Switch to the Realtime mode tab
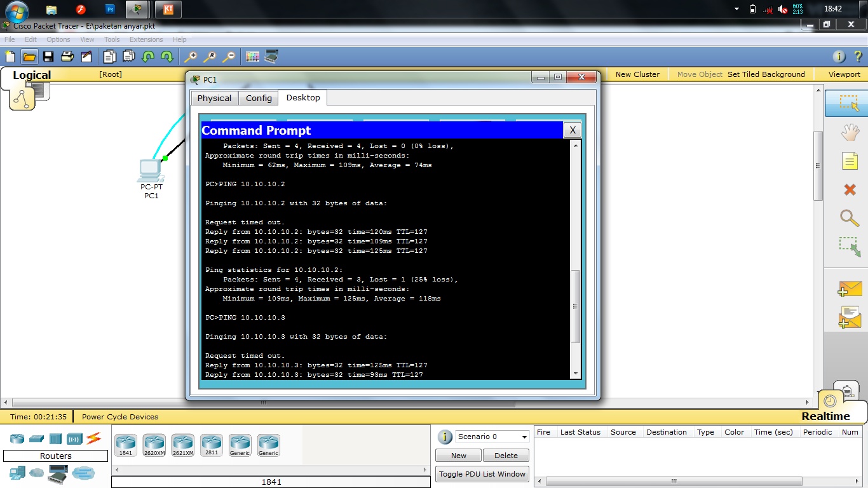This screenshot has width=868, height=488. [825, 416]
